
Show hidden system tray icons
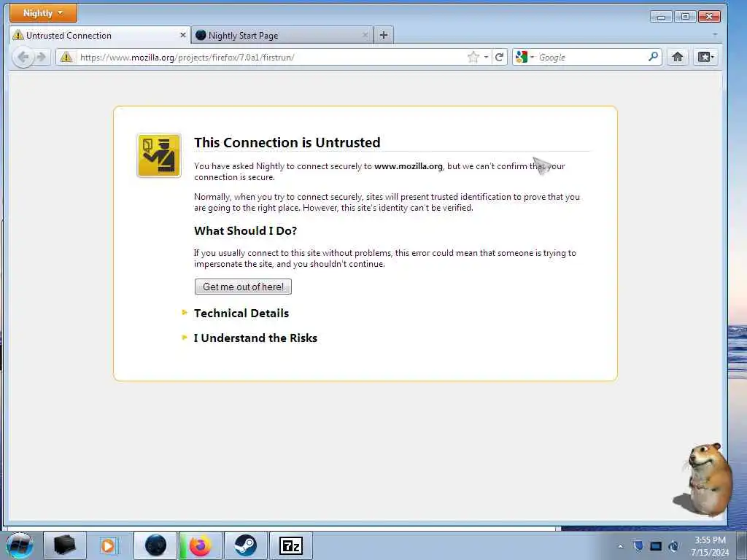620,546
